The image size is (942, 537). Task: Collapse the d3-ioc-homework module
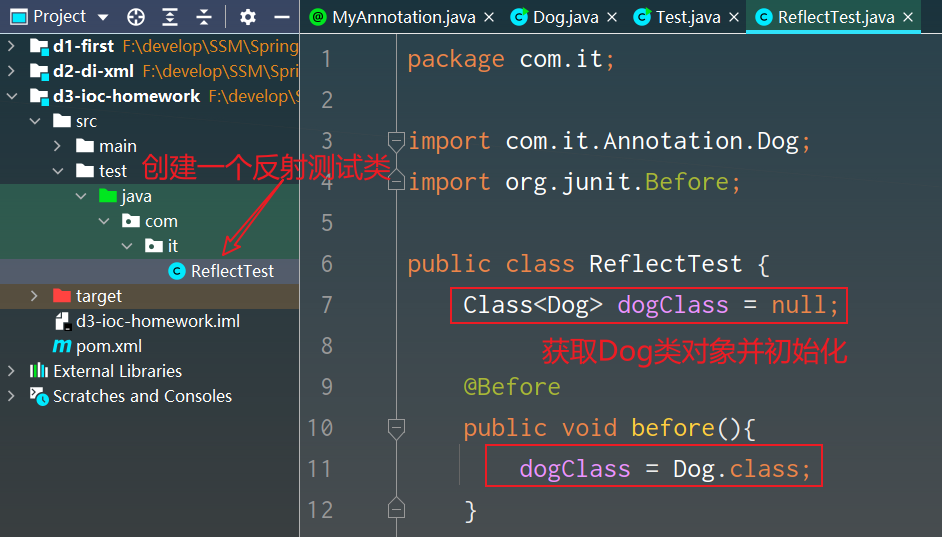[x=11, y=96]
